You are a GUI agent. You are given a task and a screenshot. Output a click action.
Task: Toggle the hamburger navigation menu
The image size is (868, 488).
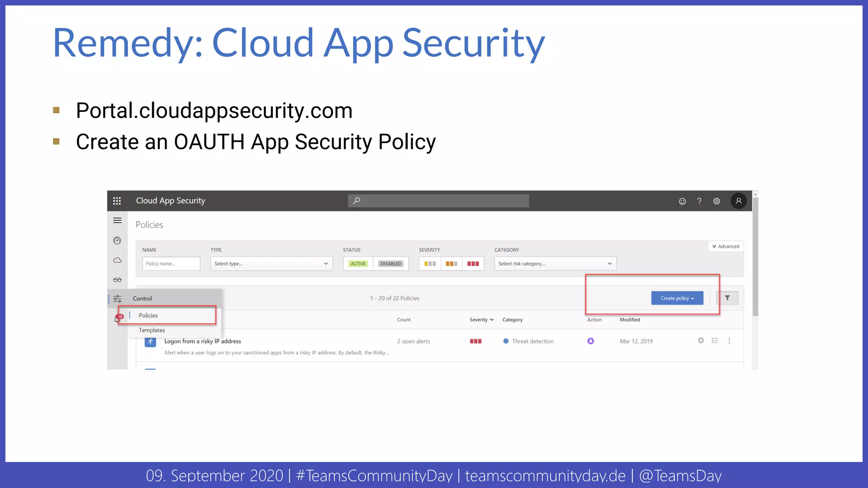tap(117, 220)
